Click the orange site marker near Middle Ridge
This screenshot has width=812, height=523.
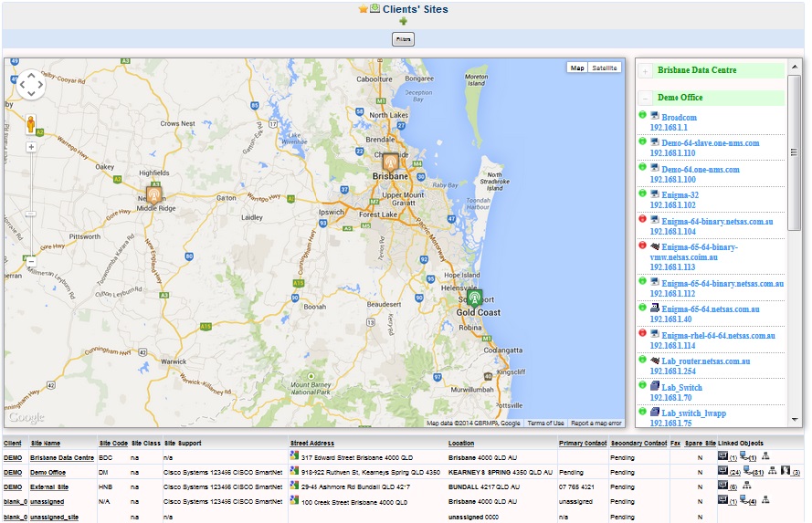(153, 195)
